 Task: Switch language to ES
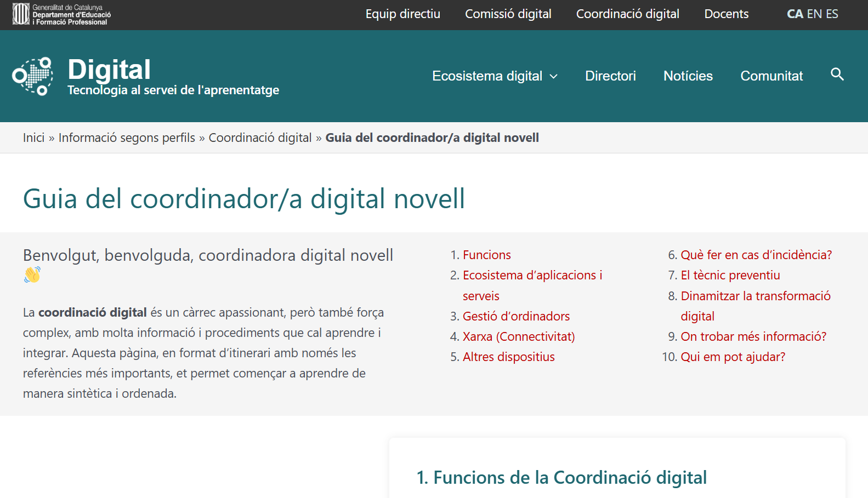pyautogui.click(x=832, y=14)
